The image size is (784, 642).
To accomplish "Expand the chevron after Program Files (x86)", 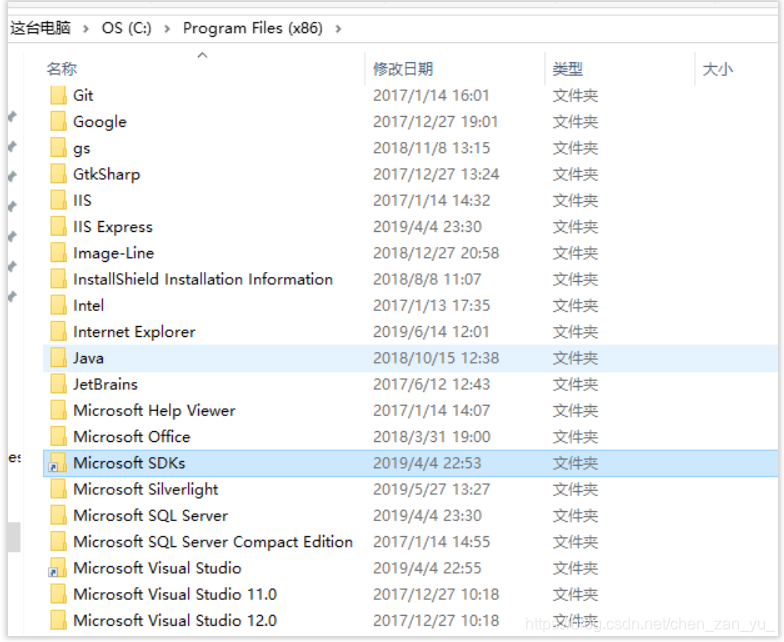I will [x=338, y=29].
